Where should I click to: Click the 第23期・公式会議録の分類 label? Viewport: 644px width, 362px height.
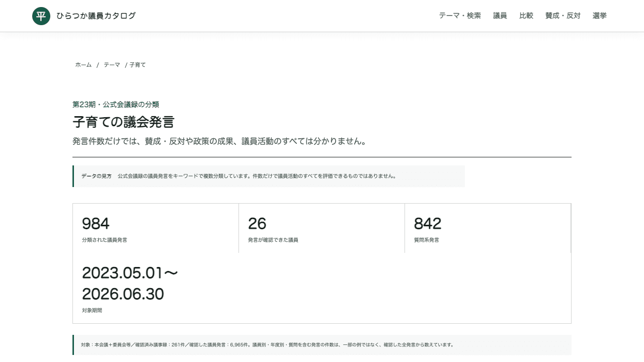pos(116,105)
